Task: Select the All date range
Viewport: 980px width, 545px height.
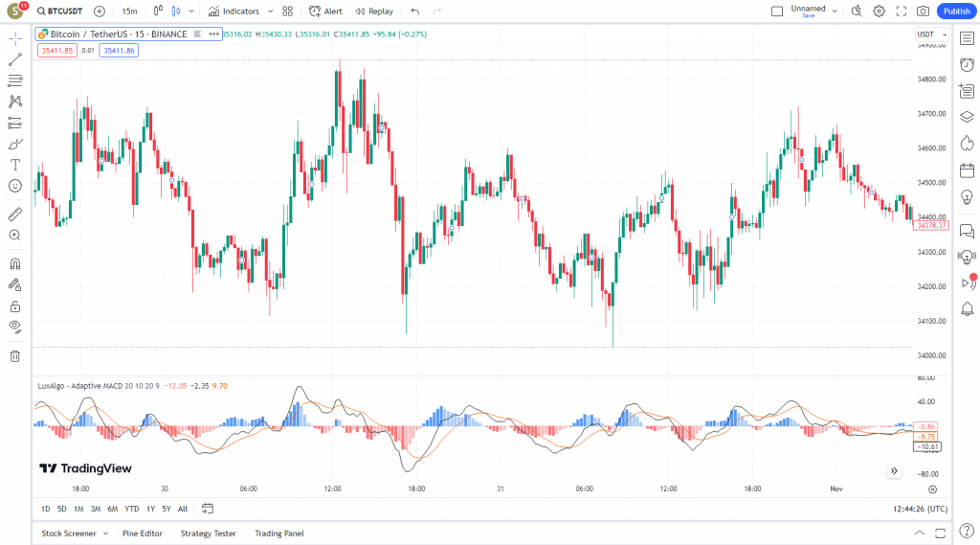Action: click(x=183, y=509)
